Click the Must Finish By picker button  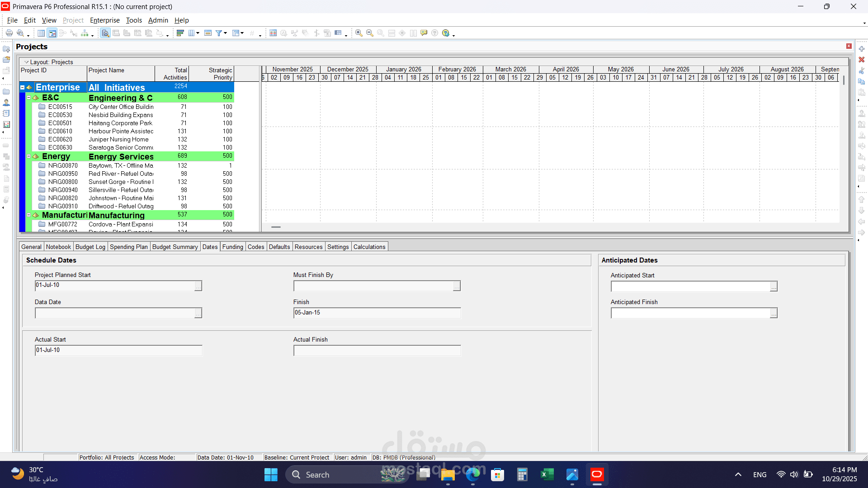click(457, 286)
